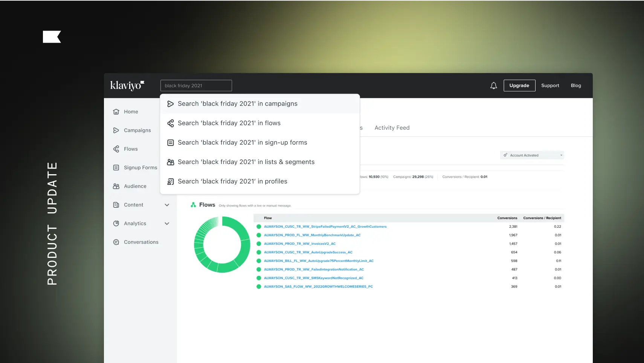The height and width of the screenshot is (363, 644).
Task: Open flow AutoUpgrade75PercentMonthlyLimit_AC
Action: point(319,261)
